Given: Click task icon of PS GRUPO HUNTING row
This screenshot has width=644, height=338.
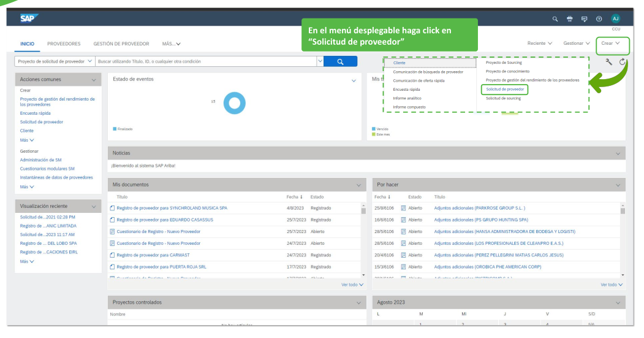Looking at the screenshot, I should click(403, 220).
